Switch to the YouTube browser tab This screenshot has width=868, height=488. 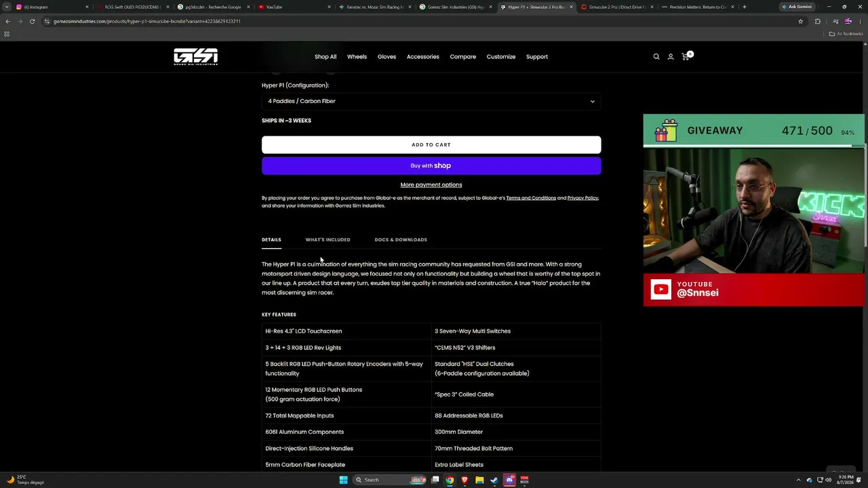pos(293,7)
